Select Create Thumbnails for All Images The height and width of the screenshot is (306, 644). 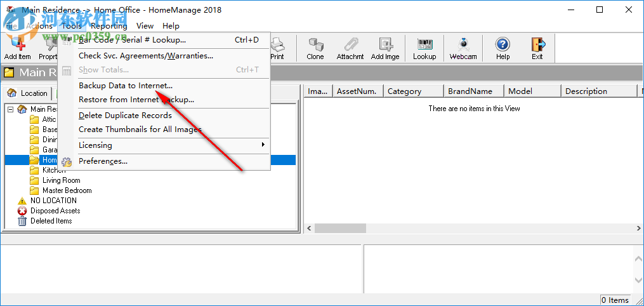coord(164,130)
